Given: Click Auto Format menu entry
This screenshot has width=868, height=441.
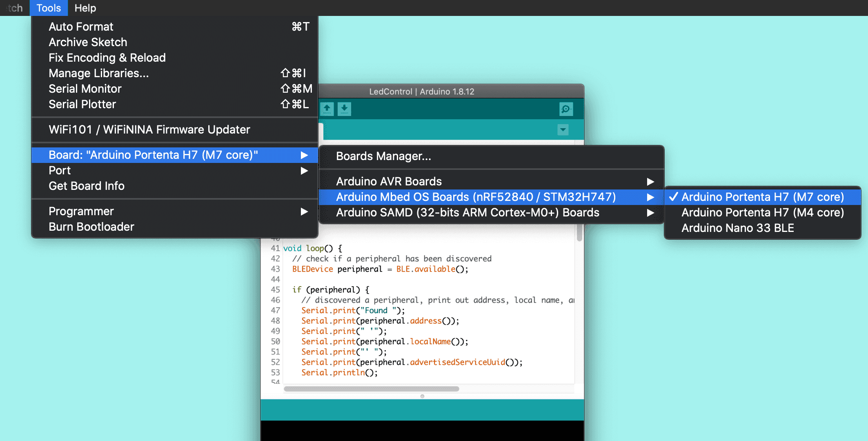Looking at the screenshot, I should [81, 27].
